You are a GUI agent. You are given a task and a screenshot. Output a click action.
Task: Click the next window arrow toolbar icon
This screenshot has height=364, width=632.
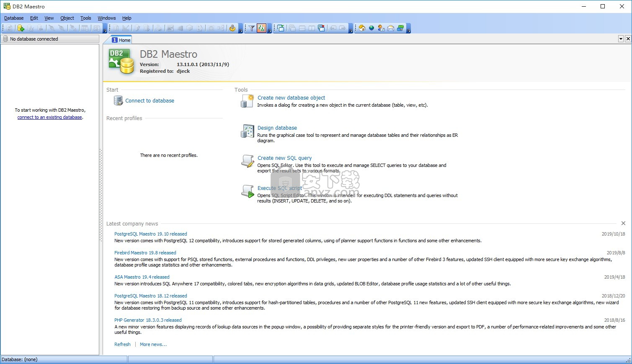click(x=343, y=28)
